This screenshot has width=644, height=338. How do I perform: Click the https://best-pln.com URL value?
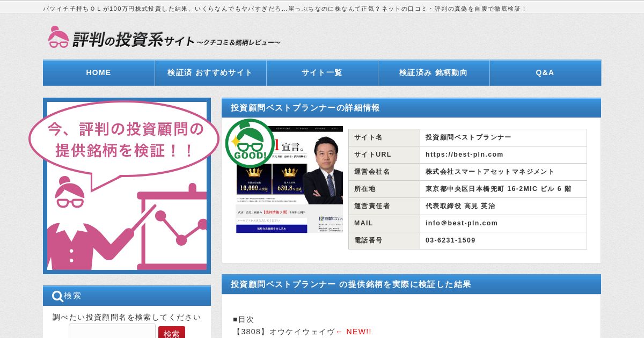coord(465,155)
